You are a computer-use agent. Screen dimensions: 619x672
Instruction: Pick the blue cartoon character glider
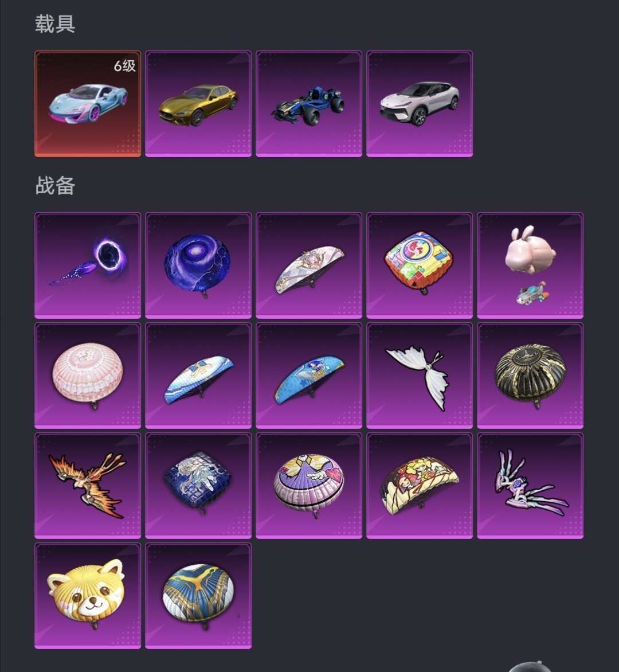tap(308, 376)
